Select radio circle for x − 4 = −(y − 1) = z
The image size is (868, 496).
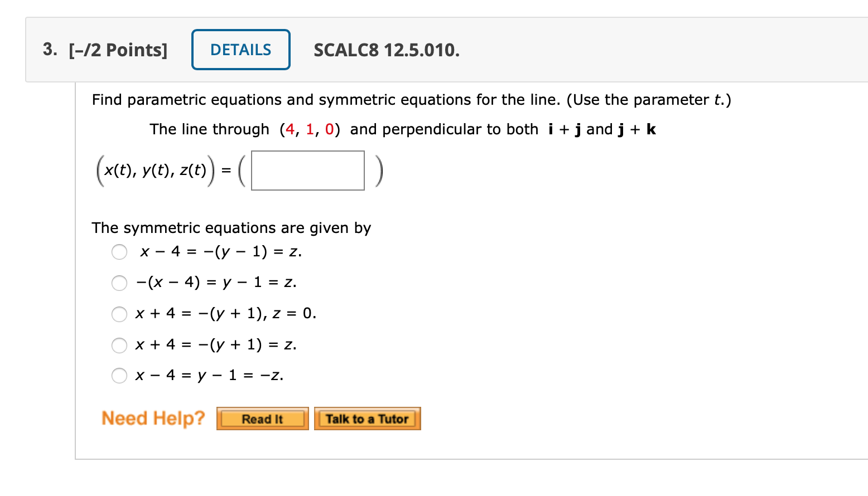point(119,252)
